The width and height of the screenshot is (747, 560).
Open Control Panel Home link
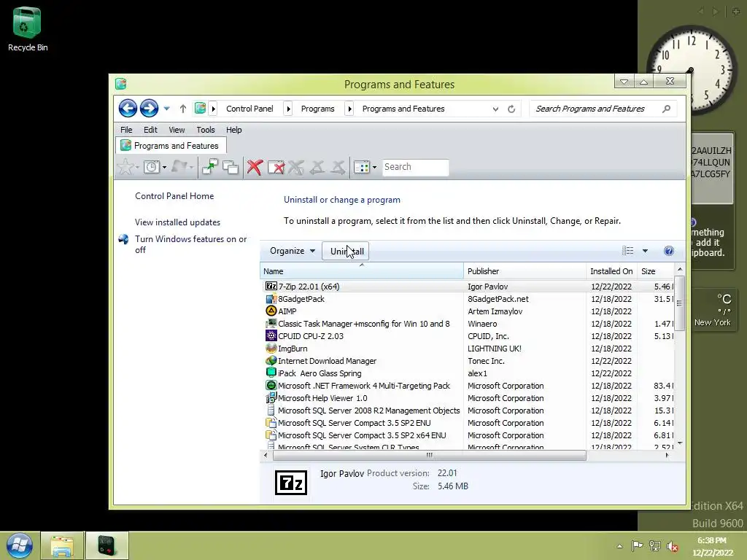(x=174, y=195)
